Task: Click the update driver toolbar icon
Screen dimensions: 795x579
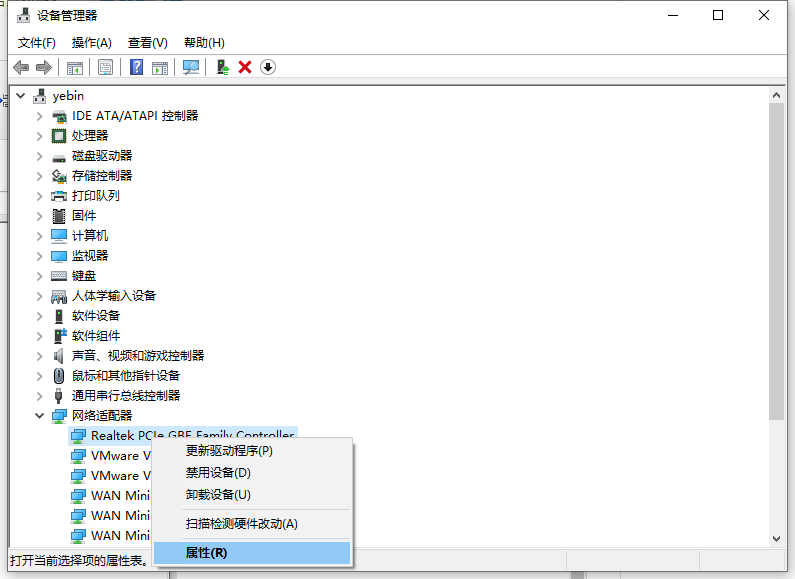Action: pos(223,67)
